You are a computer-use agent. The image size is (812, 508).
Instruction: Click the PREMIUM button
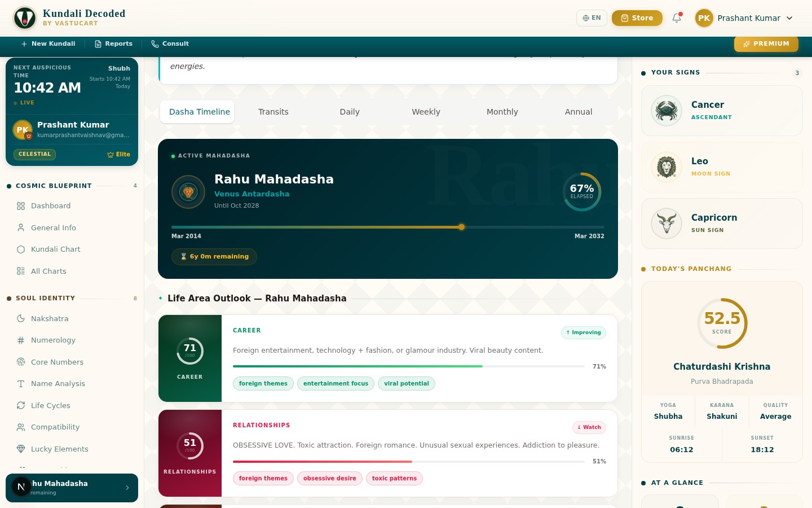click(766, 44)
